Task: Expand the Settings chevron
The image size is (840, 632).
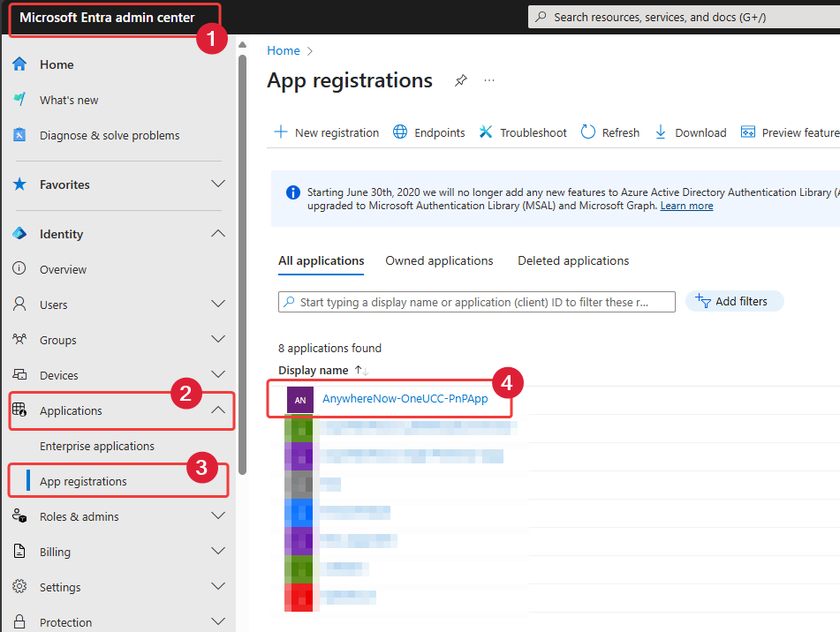Action: coord(218,586)
